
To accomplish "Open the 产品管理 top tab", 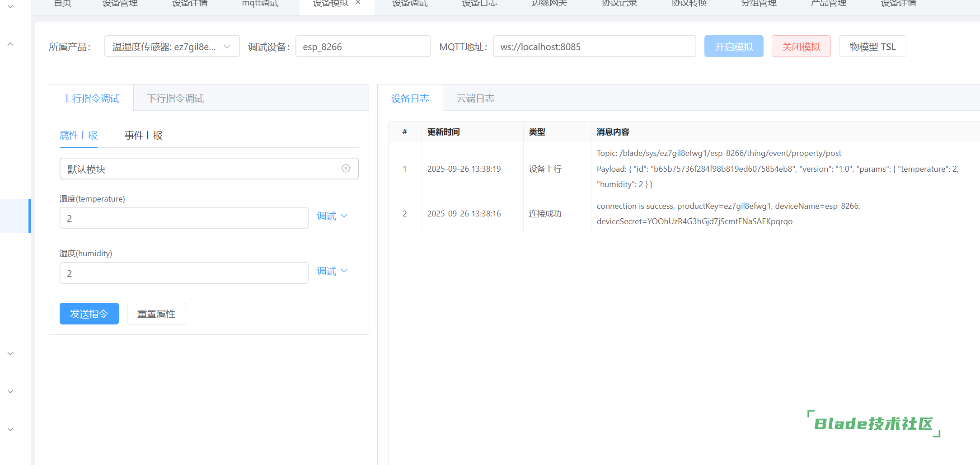I will pos(829,3).
